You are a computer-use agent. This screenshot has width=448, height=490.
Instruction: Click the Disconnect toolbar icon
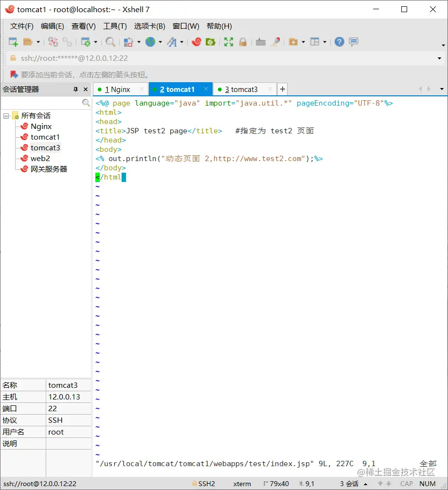point(53,41)
